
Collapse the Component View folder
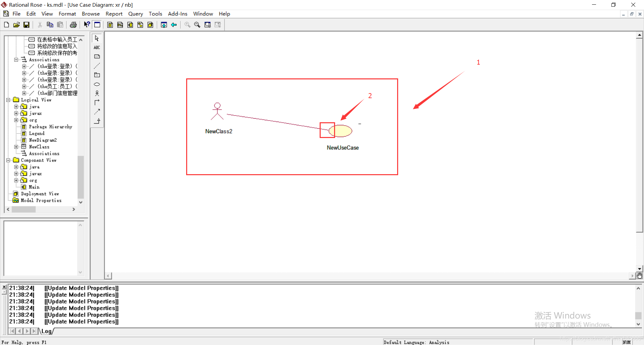pyautogui.click(x=8, y=160)
